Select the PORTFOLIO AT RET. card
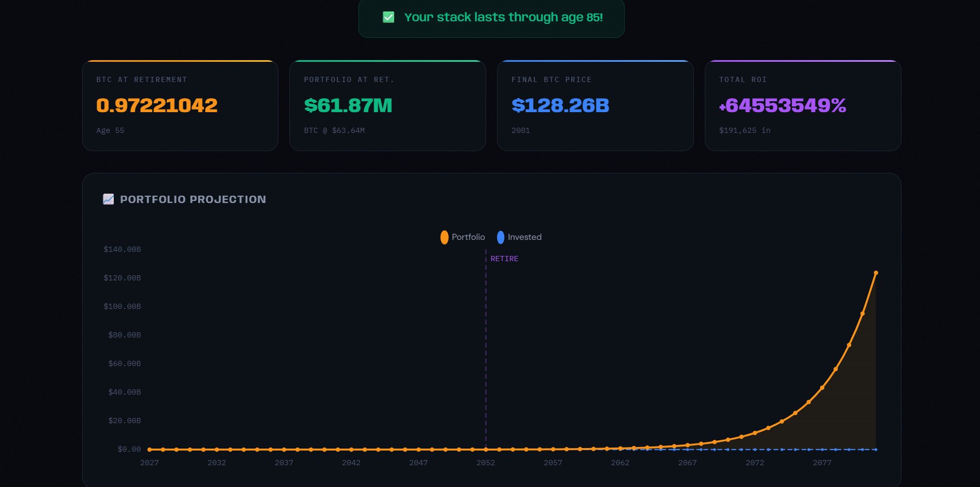The width and height of the screenshot is (980, 487). click(387, 105)
